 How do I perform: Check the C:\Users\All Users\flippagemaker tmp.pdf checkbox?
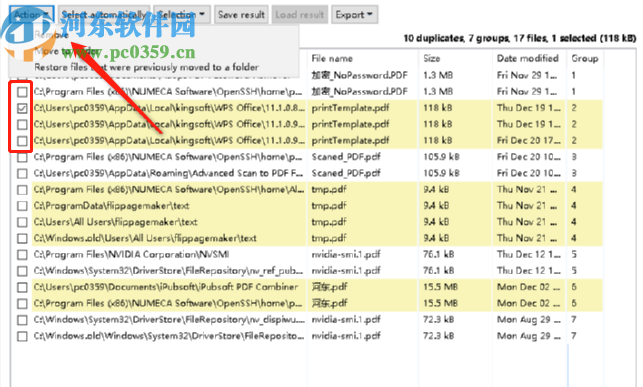[x=22, y=223]
